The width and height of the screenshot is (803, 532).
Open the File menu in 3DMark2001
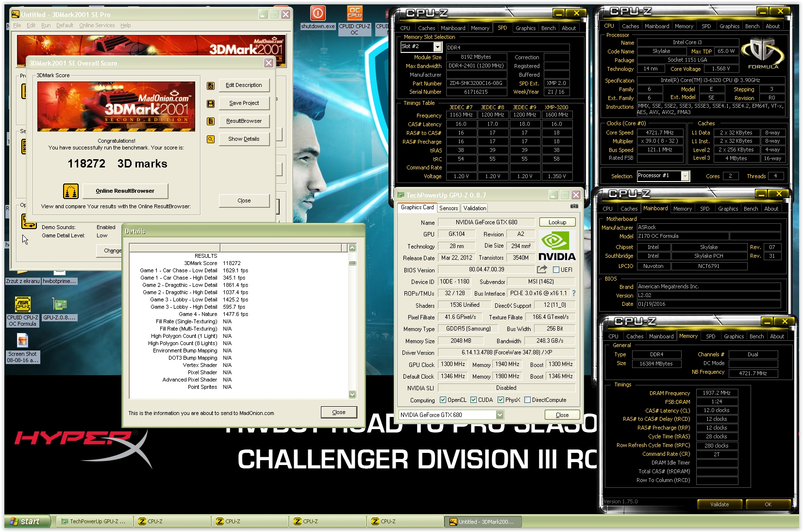pos(17,26)
